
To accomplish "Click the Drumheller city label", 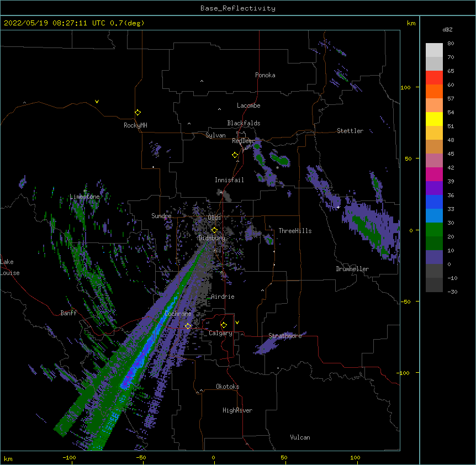I will coord(352,269).
